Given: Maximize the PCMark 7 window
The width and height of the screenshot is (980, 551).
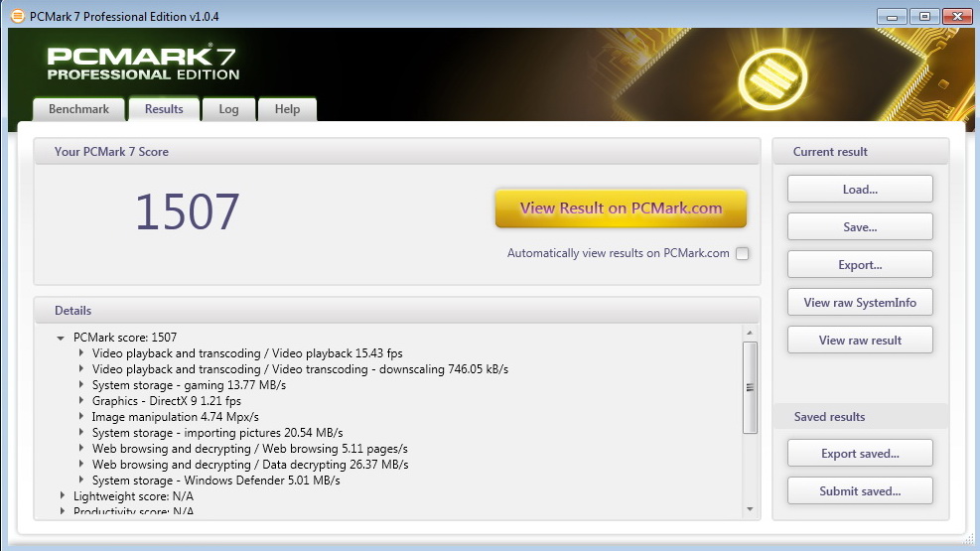Looking at the screenshot, I should (924, 16).
